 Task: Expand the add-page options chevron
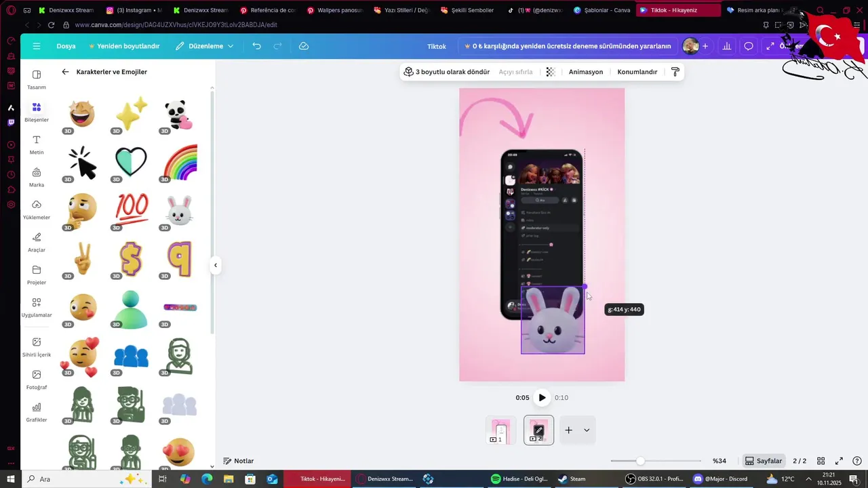pos(587,430)
